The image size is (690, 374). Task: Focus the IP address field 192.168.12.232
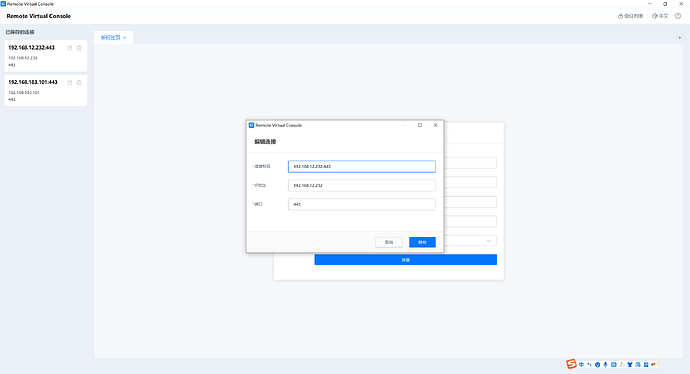pos(362,185)
